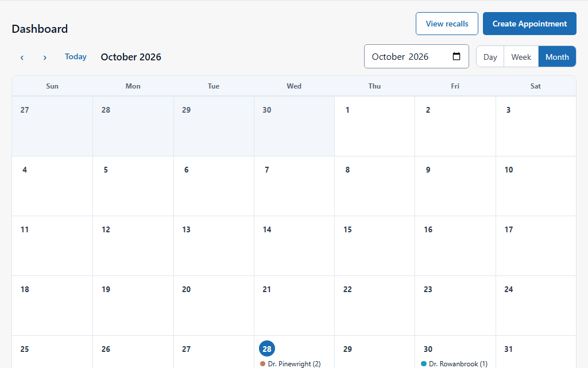Go to next month with right chevron

point(45,57)
